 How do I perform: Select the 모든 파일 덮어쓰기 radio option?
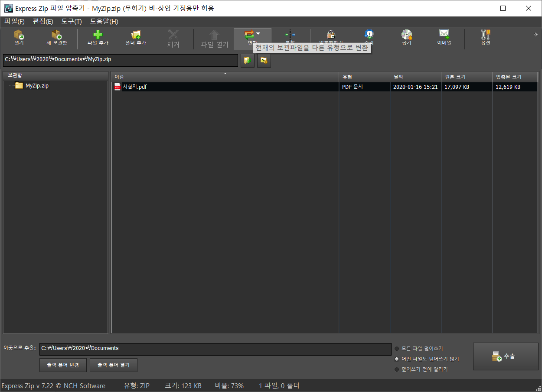pos(397,349)
